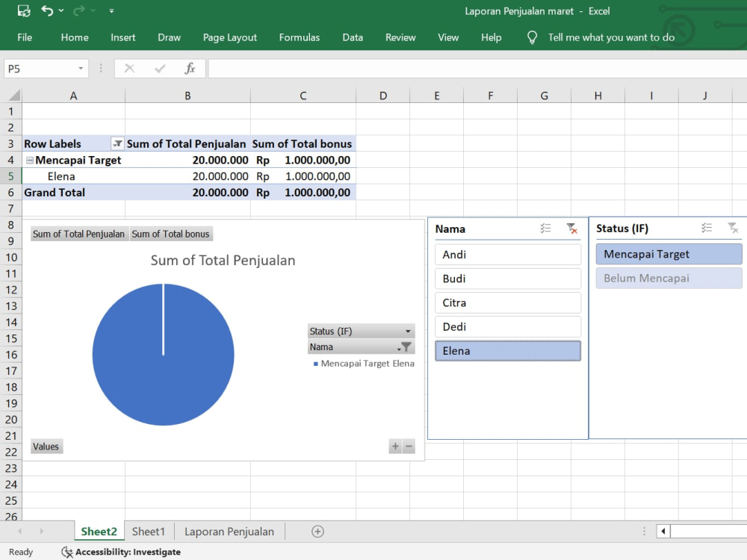Select the Grand Total label cell
The height and width of the screenshot is (560, 747).
pos(73,193)
